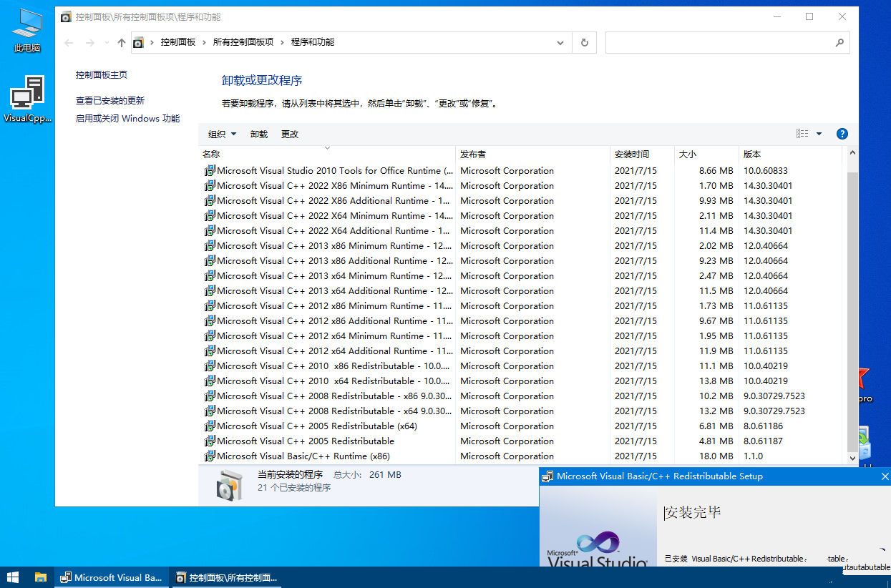Expand the chevron after 所有控制面板项 in breadcrumb
891x588 pixels.
click(283, 43)
